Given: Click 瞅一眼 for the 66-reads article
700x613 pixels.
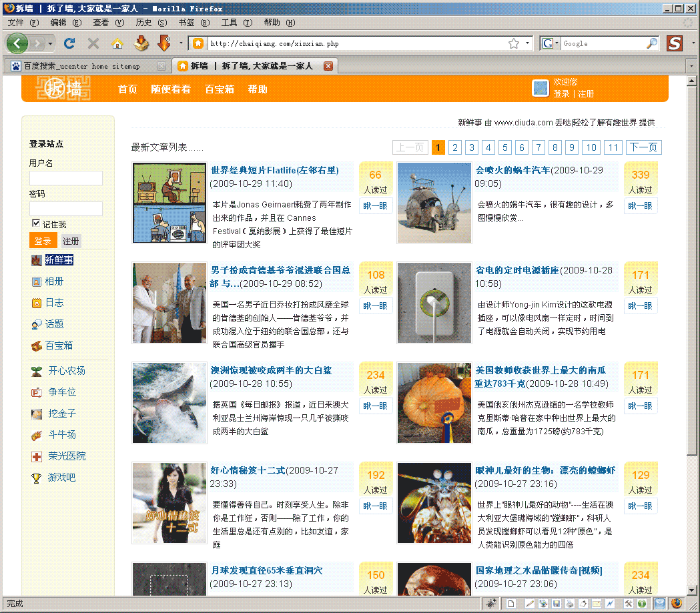Looking at the screenshot, I should [376, 205].
